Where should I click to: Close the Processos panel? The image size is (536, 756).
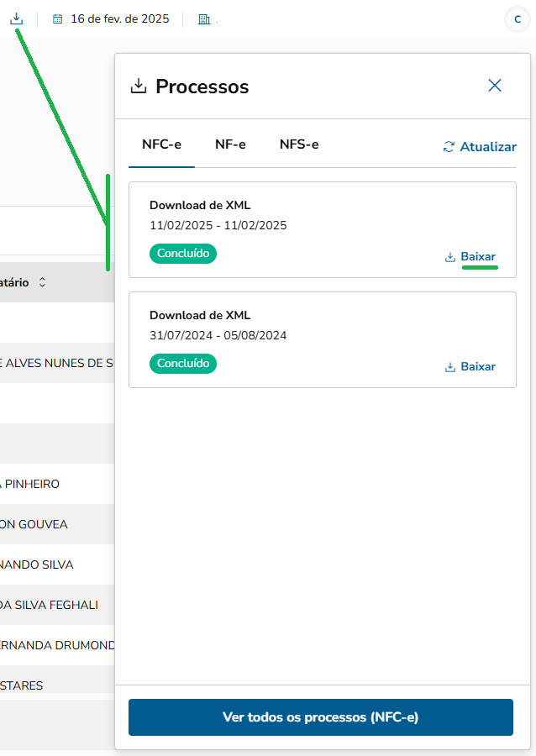click(495, 86)
